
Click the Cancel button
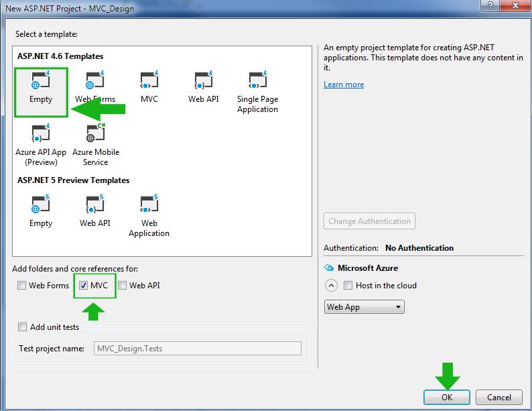[x=499, y=397]
